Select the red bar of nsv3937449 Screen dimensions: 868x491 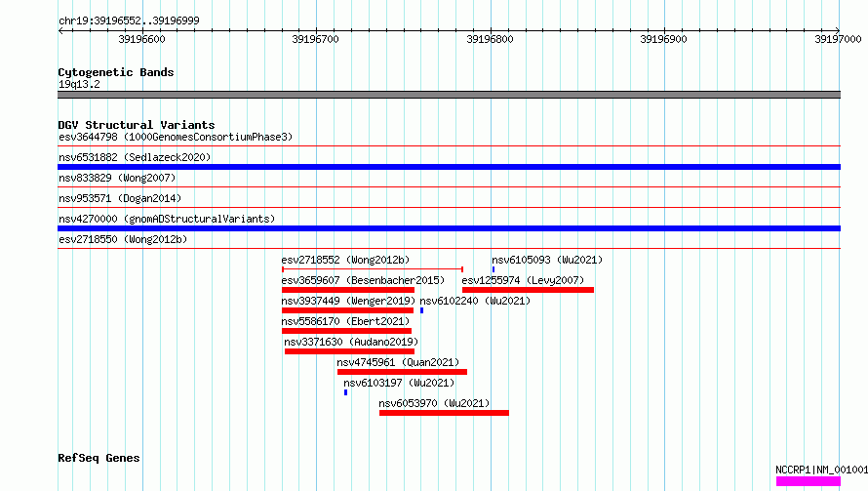pos(347,310)
